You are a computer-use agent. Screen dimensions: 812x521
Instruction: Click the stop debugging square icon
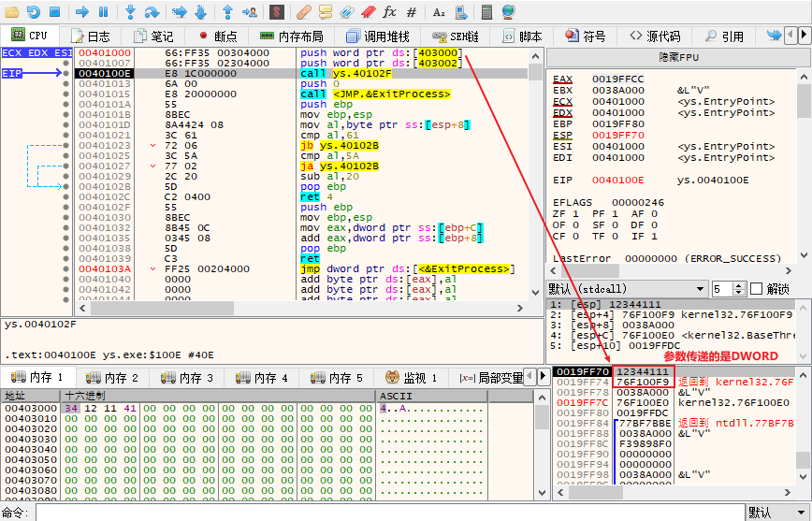(55, 11)
